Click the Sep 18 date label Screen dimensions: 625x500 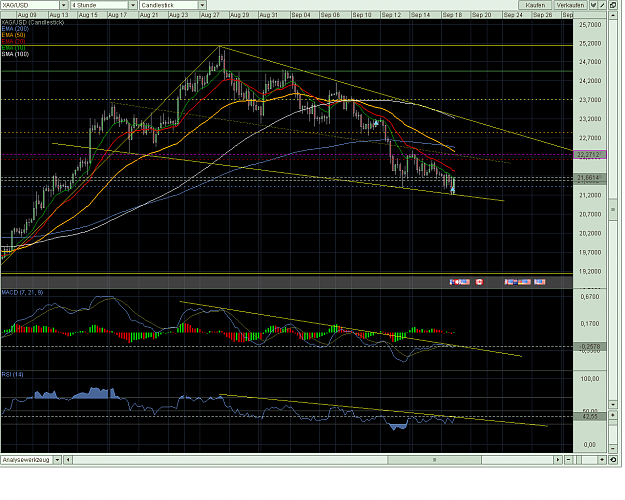click(x=452, y=15)
